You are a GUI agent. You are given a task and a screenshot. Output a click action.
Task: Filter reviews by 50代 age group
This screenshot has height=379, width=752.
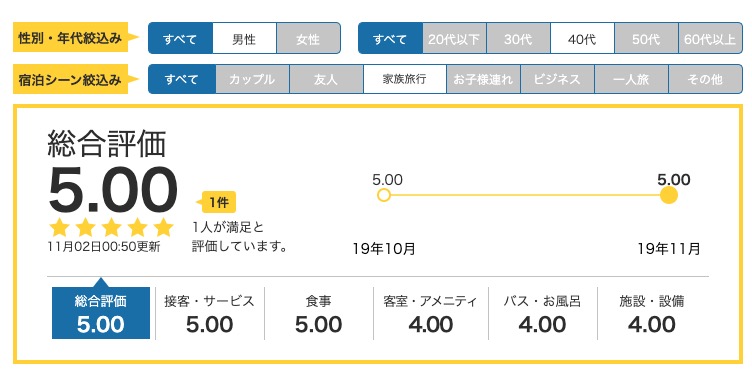[646, 38]
